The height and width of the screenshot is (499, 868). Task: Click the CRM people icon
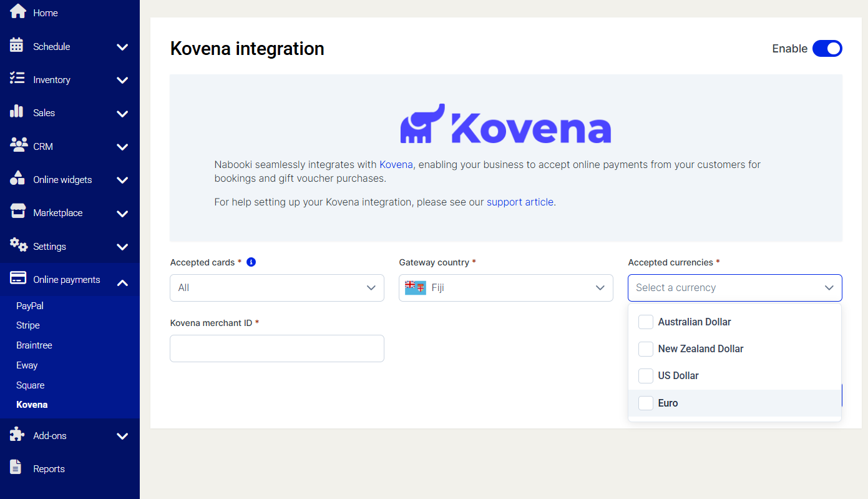19,145
